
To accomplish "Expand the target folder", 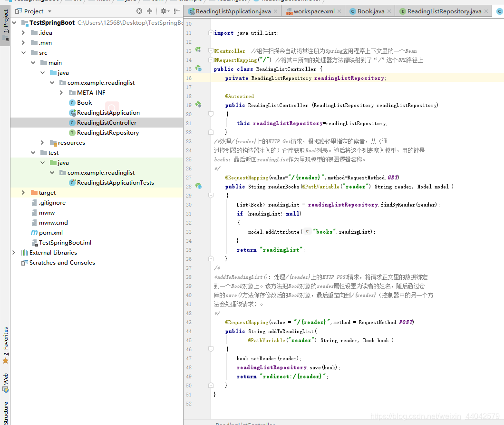I will [x=23, y=192].
